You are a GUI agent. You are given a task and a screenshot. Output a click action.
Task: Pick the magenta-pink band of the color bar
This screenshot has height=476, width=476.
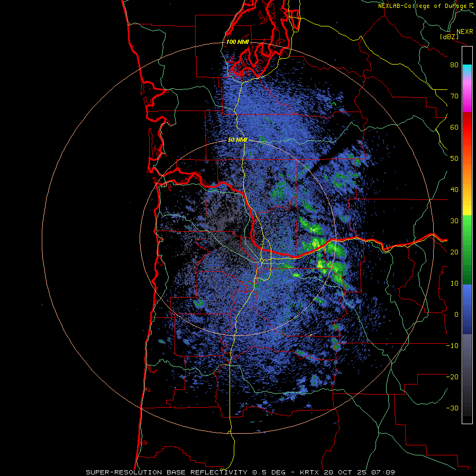coord(467,96)
